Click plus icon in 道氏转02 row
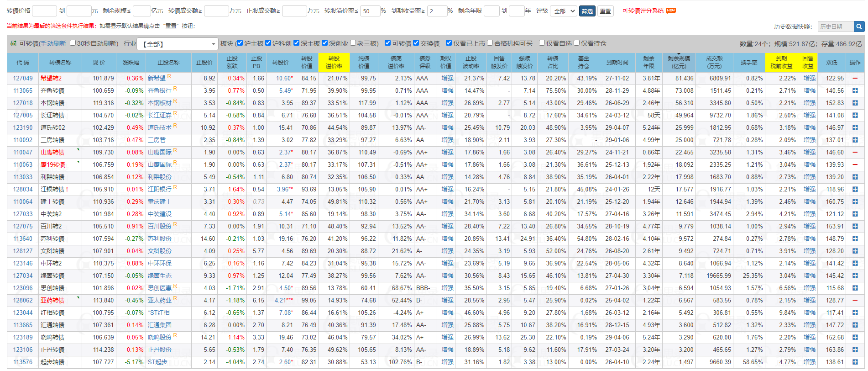The height and width of the screenshot is (371, 868). click(x=855, y=128)
